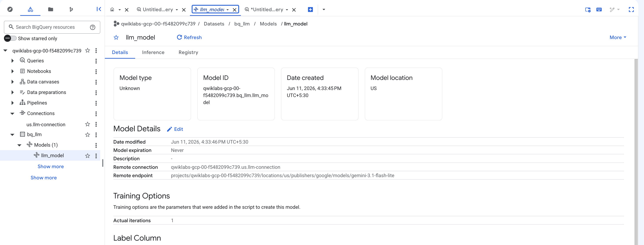Switch to the Inference tab

pyautogui.click(x=153, y=52)
